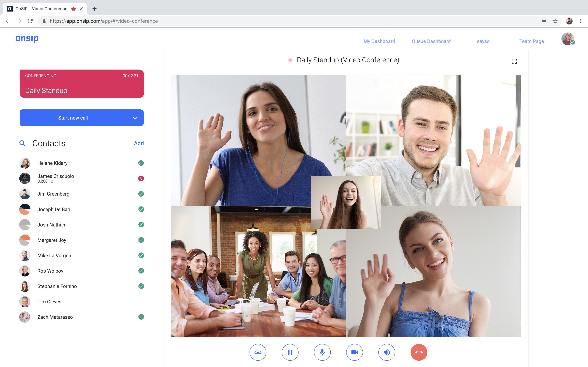Expand Start new call dropdown arrow
The image size is (588, 367).
[135, 118]
